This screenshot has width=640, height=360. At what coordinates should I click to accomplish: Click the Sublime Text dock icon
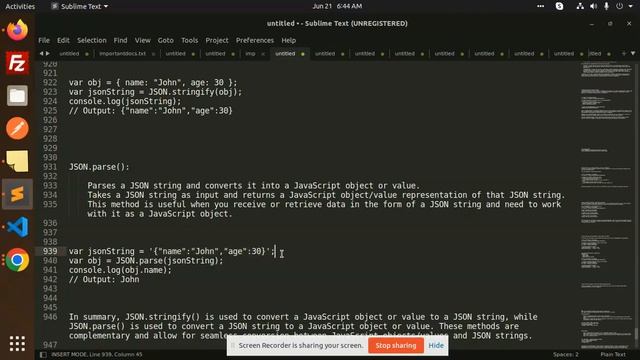click(17, 194)
